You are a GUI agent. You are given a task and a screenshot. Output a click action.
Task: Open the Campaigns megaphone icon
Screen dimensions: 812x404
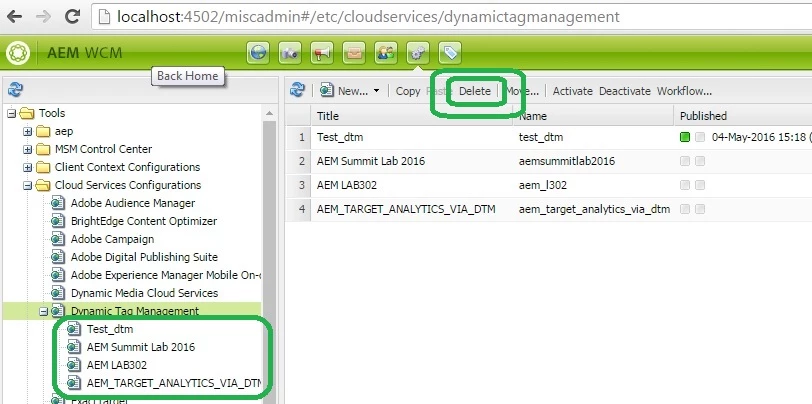click(x=322, y=53)
